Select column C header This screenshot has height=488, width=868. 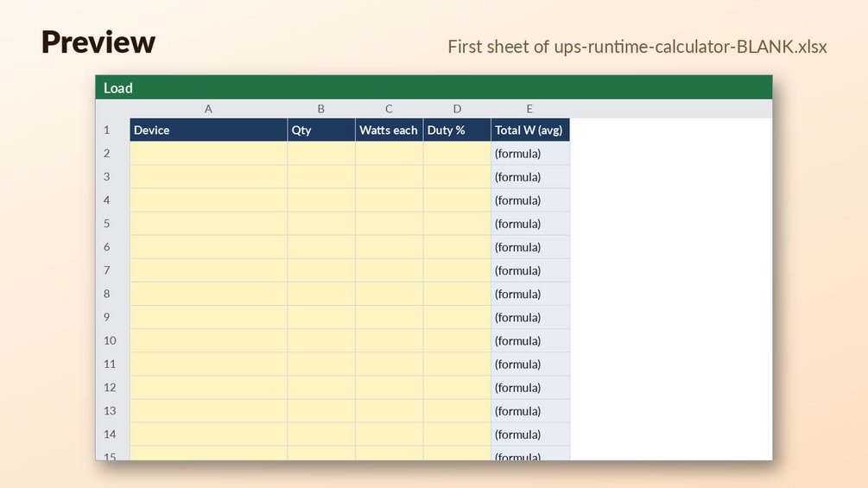pos(390,109)
